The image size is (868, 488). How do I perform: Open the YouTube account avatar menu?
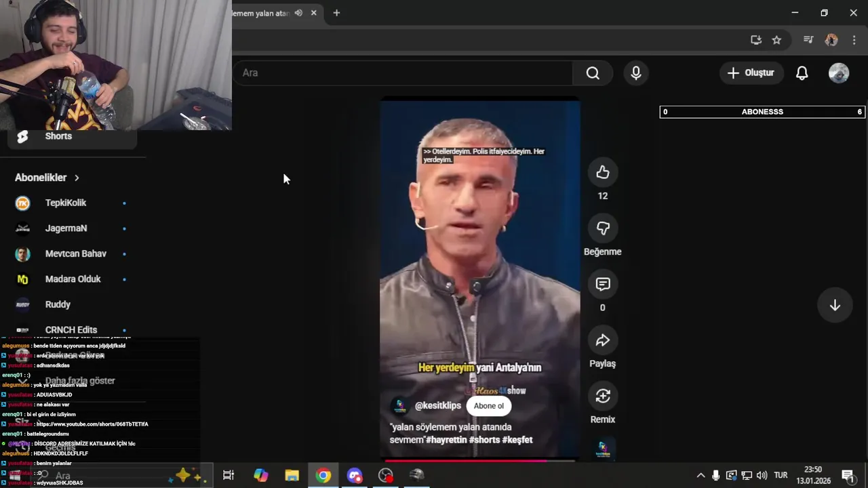839,73
